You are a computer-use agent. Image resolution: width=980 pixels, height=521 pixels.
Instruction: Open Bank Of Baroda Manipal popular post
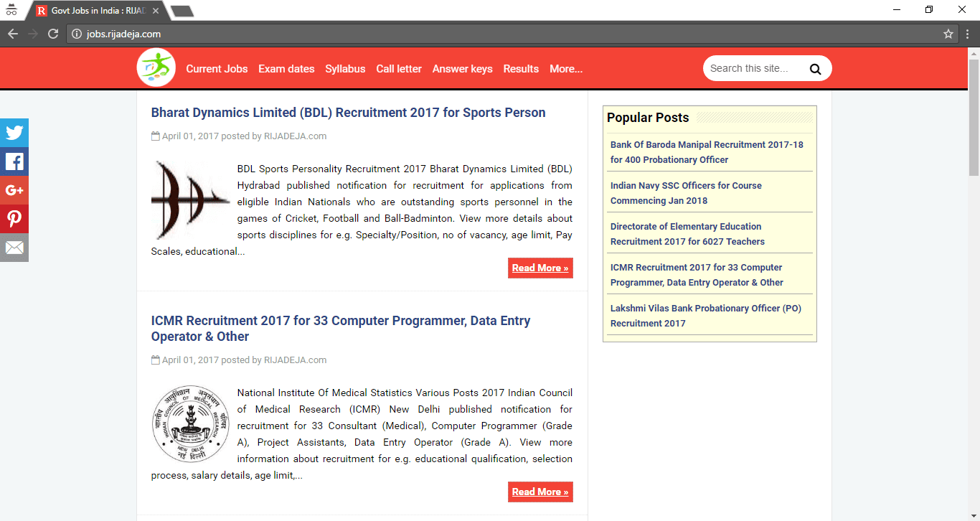tap(707, 152)
